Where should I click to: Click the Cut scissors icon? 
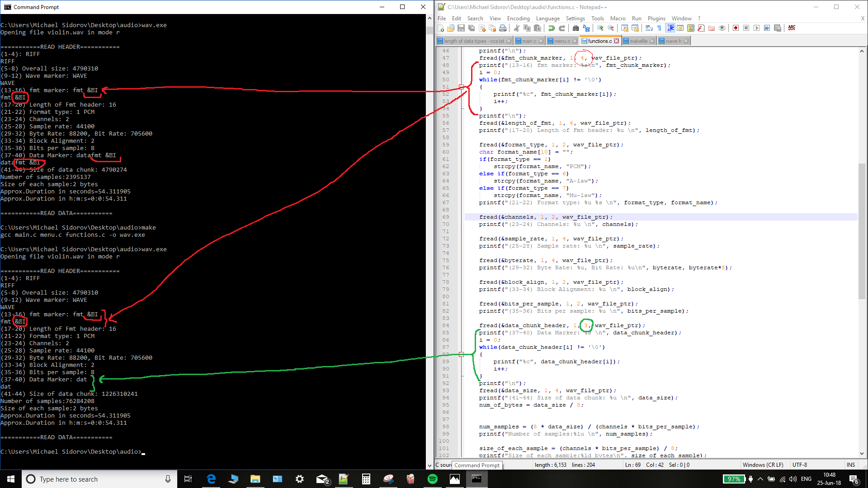tap(517, 28)
